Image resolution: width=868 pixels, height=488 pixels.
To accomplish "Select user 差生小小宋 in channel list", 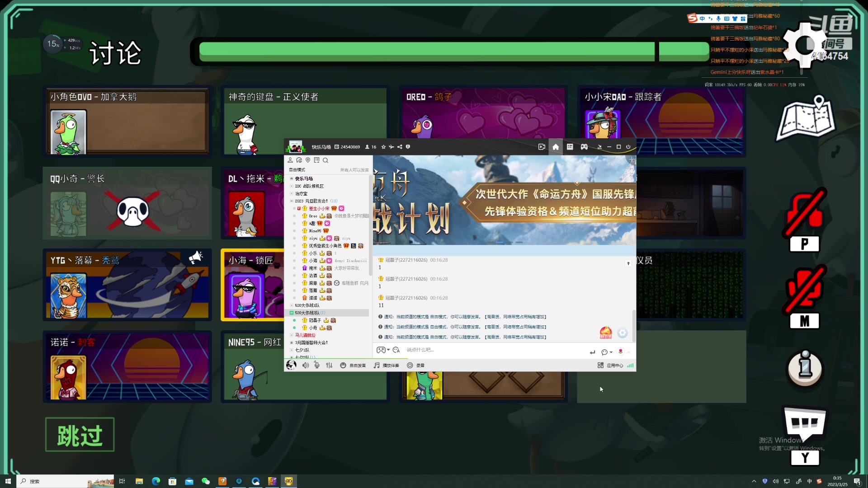I will [x=319, y=209].
